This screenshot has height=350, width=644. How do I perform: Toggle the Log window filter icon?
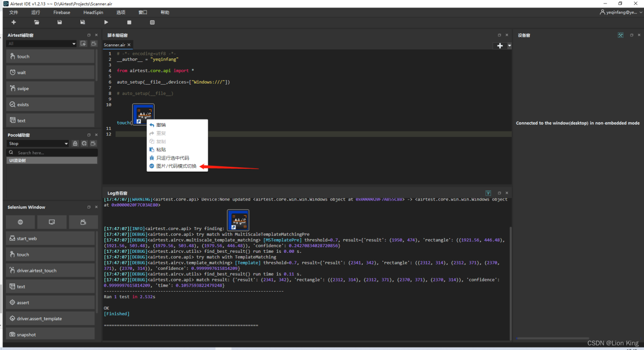pos(488,193)
